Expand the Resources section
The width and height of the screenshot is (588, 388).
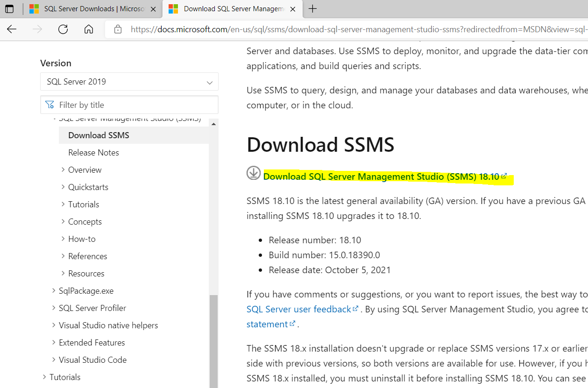[x=63, y=274]
